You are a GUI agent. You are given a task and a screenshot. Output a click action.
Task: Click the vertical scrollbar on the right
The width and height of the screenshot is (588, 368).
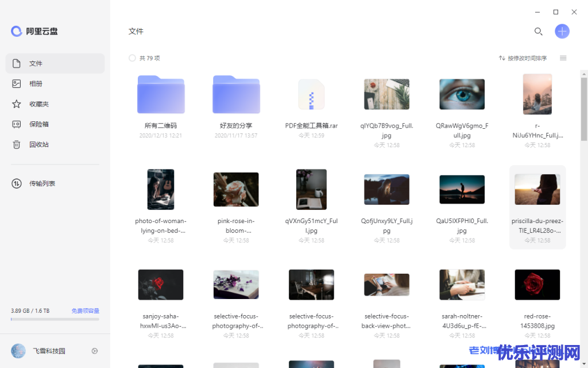584,109
